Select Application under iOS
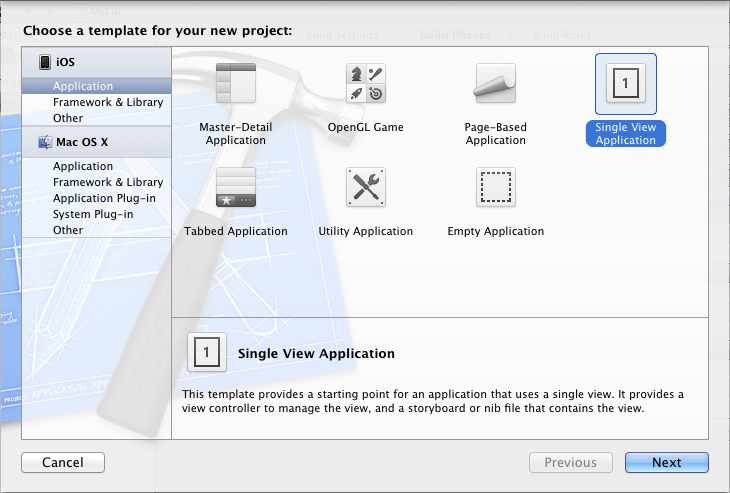The width and height of the screenshot is (730, 493). 96,86
